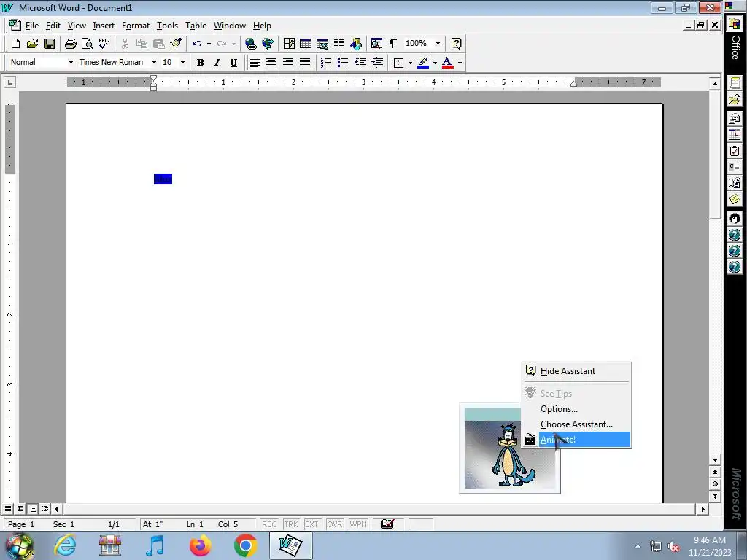Screen dimensions: 747x560
Task: Undo the last action
Action: pyautogui.click(x=197, y=44)
